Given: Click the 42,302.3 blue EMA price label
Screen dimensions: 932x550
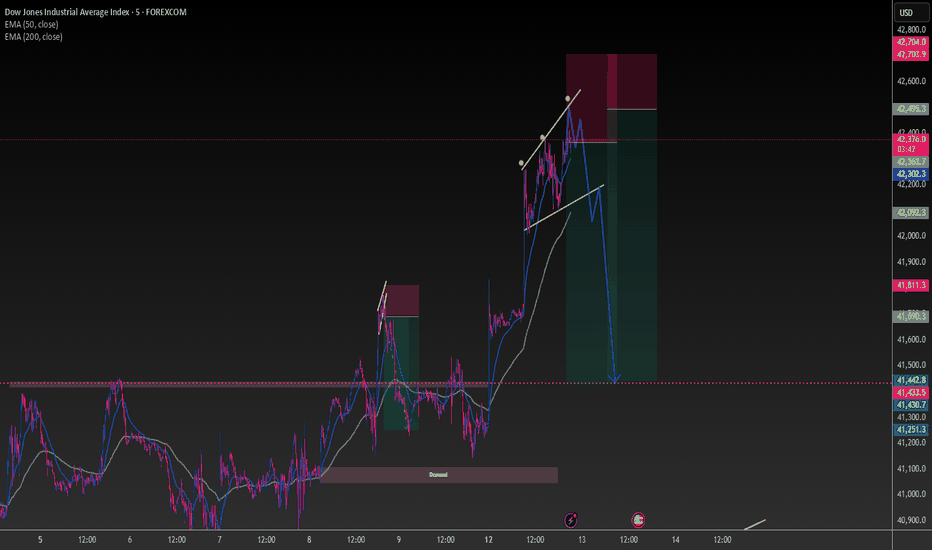Looking at the screenshot, I should pos(911,174).
